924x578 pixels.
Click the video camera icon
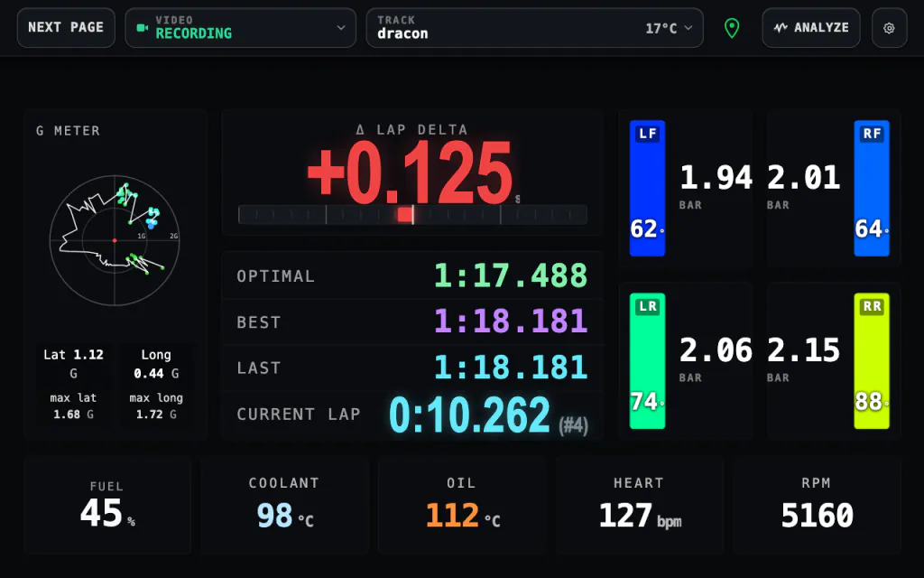[142, 28]
